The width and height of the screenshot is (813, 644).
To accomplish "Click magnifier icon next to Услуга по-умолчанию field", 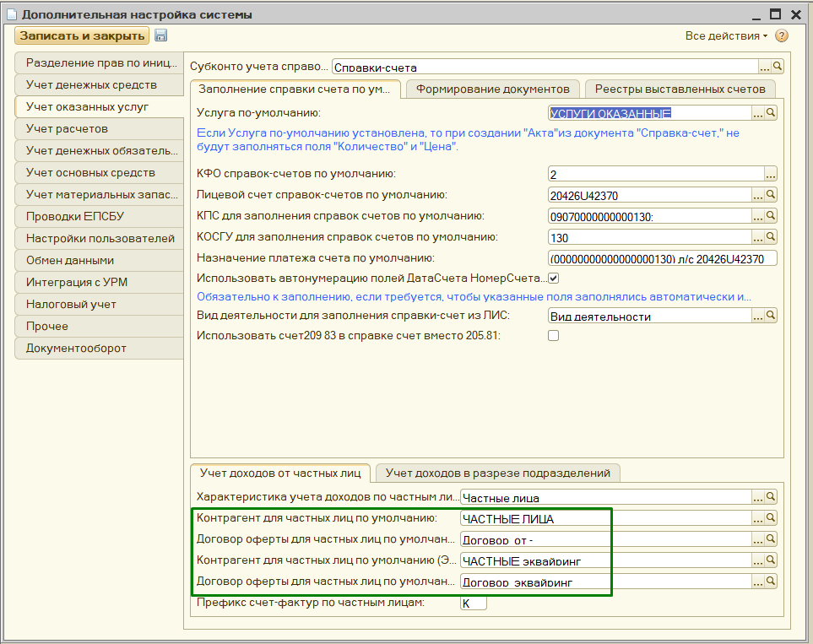I will coord(771,112).
